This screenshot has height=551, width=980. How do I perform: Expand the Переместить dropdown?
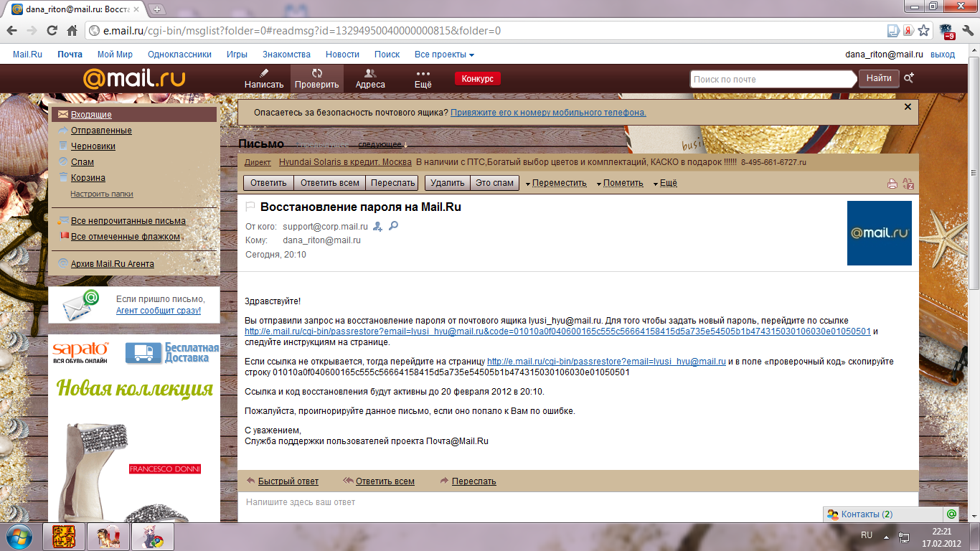tap(556, 183)
